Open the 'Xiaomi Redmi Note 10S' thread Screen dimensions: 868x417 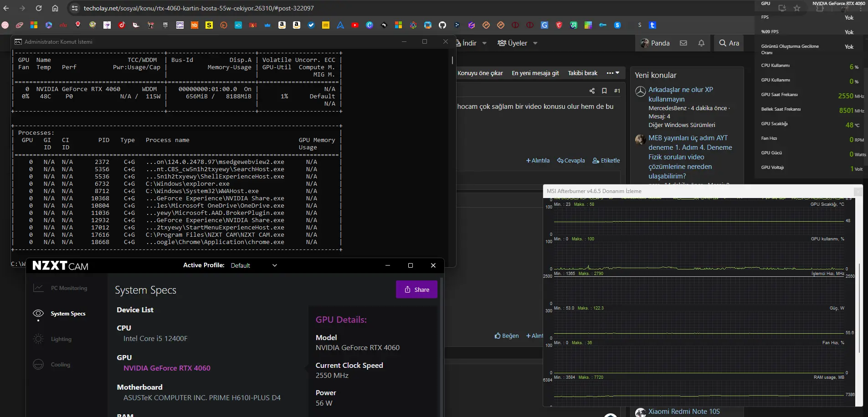(x=684, y=412)
